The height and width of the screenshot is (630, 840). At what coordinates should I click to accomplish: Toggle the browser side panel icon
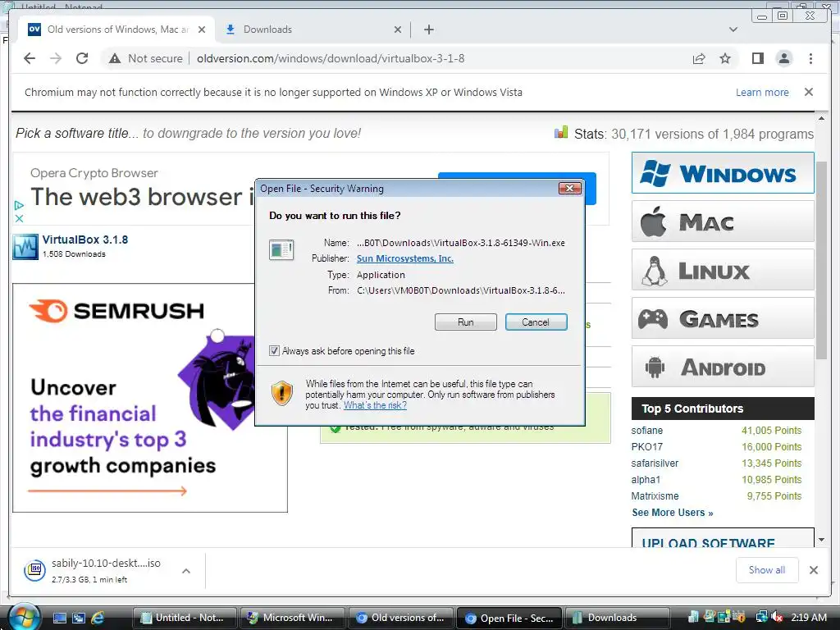pos(757,58)
